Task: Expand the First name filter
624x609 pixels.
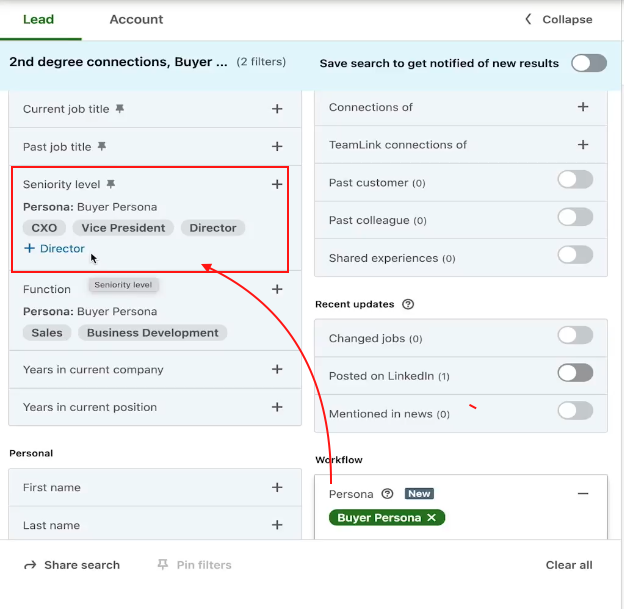Action: tap(277, 488)
